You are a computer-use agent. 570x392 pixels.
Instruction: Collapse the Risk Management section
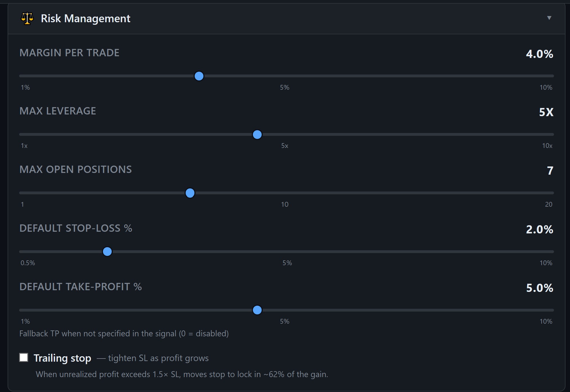click(549, 18)
